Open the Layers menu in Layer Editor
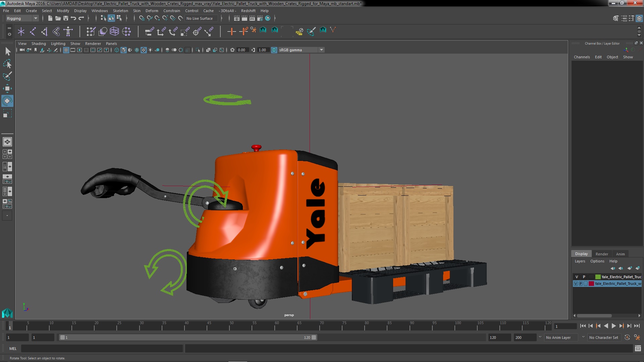 pyautogui.click(x=580, y=261)
